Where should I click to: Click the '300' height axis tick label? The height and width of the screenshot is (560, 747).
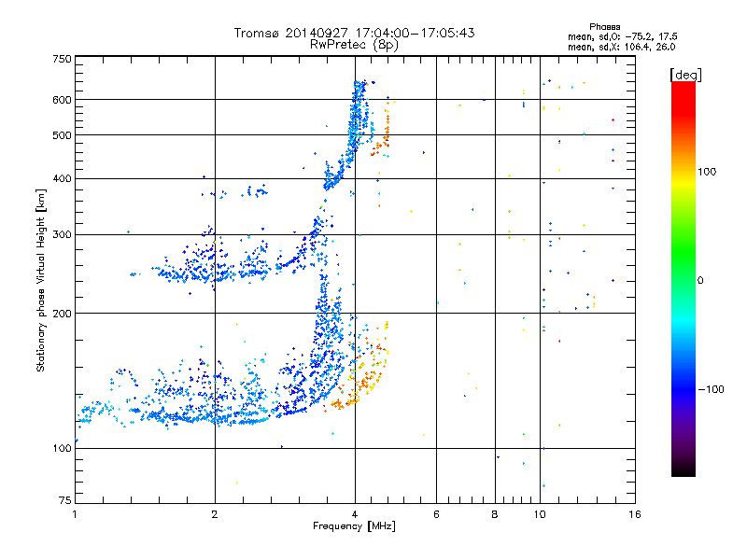62,235
